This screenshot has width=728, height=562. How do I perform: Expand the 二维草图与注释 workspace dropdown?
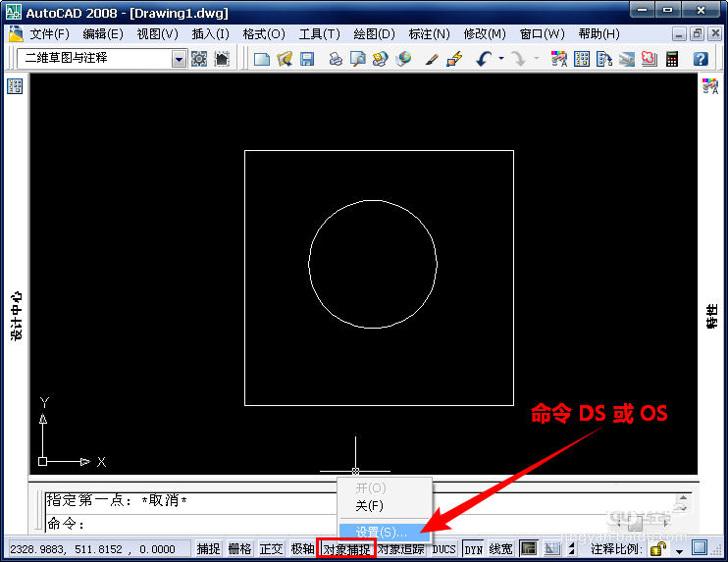(x=179, y=59)
